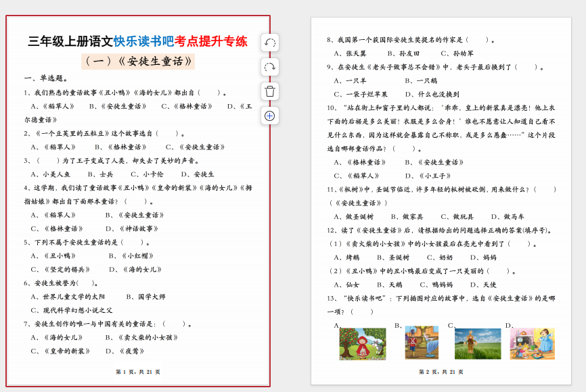Click the picture labeled option D
Viewport: 586px width, 392px height.
coord(532,343)
